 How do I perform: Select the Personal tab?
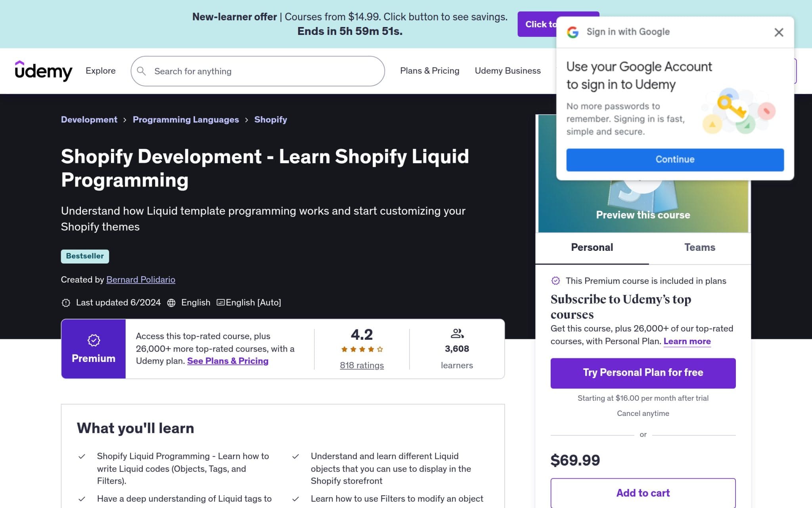592,248
